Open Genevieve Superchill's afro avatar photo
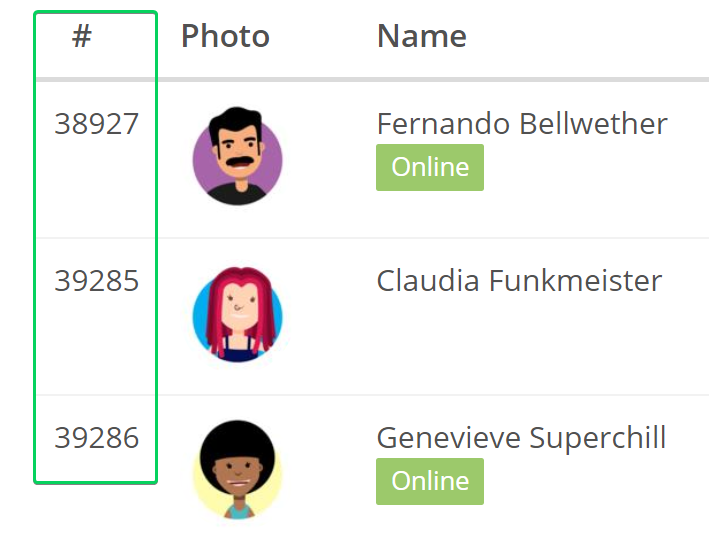This screenshot has width=709, height=549. click(237, 469)
